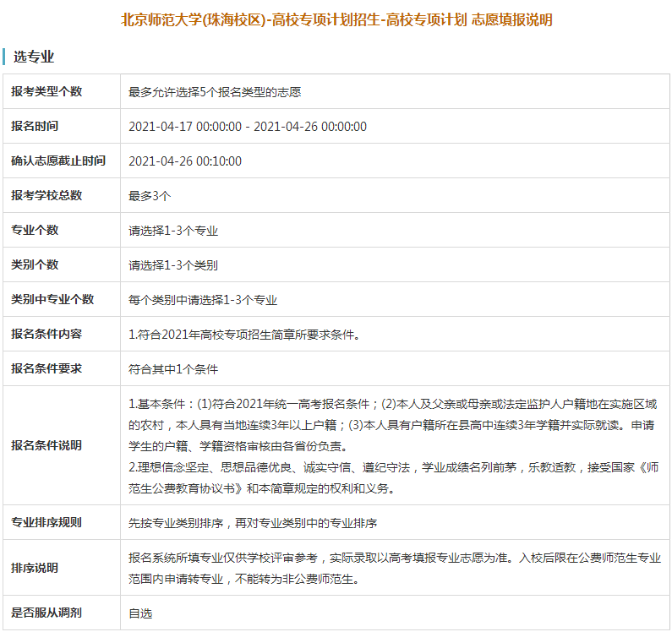Select the deadline value 2021-04-26 00:10:00
The image size is (672, 632).
coord(185,161)
